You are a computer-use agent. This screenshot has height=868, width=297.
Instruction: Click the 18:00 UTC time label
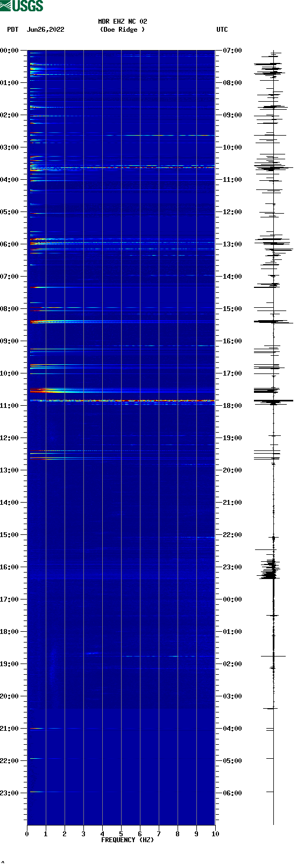232,406
